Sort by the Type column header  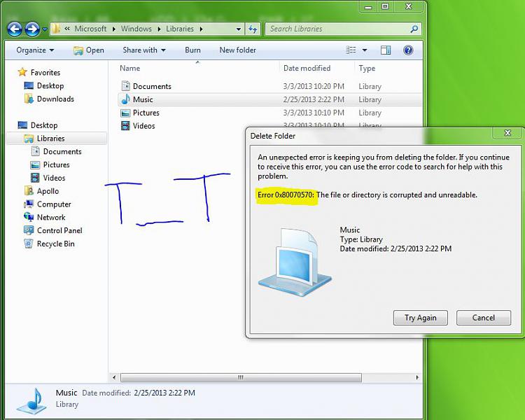(367, 69)
